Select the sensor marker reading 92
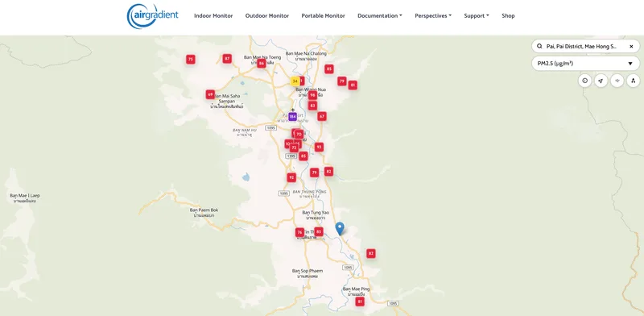Viewport: 644px width, 316px height. point(291,177)
